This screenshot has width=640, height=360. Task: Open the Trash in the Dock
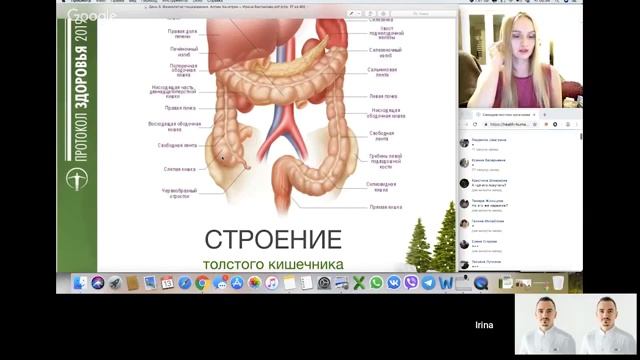(x=558, y=283)
